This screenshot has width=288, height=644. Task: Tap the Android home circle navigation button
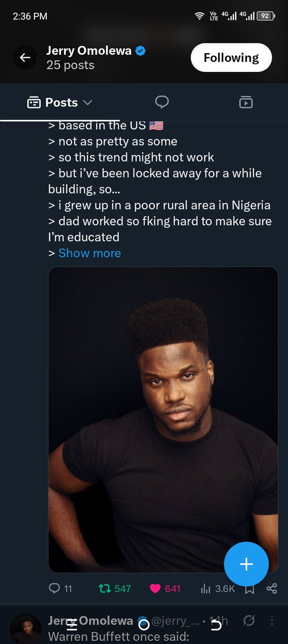(143, 624)
